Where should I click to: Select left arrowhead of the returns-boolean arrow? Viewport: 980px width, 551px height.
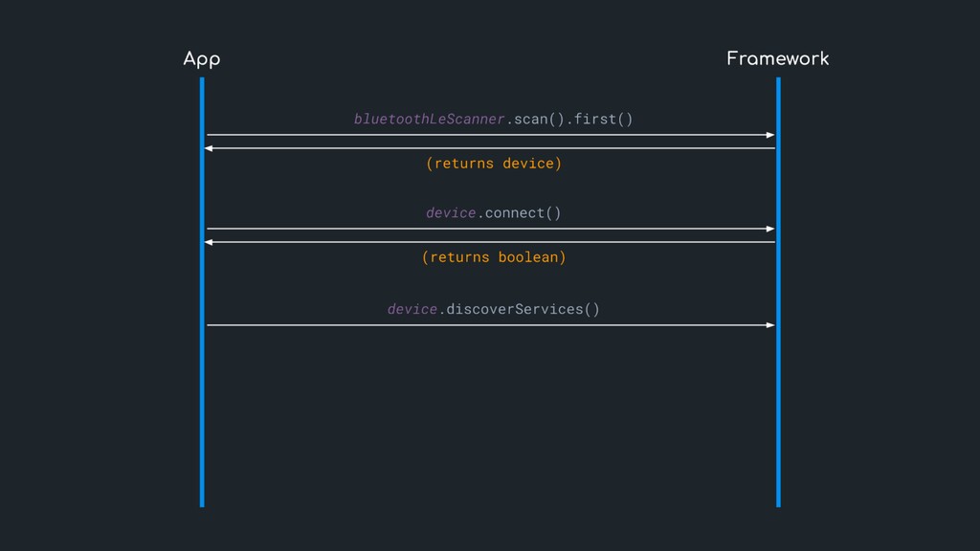click(211, 242)
